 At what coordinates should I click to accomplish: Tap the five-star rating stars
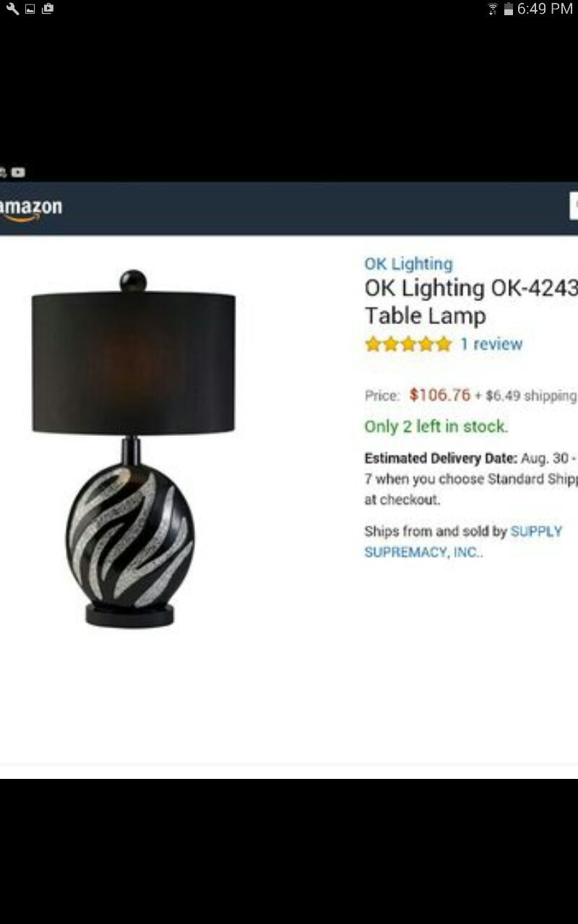point(408,344)
